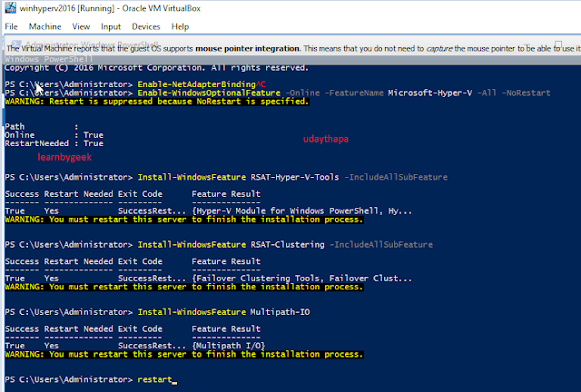Click the 'True' value beside Online
Screen dimensions: 581x392
(x=94, y=135)
